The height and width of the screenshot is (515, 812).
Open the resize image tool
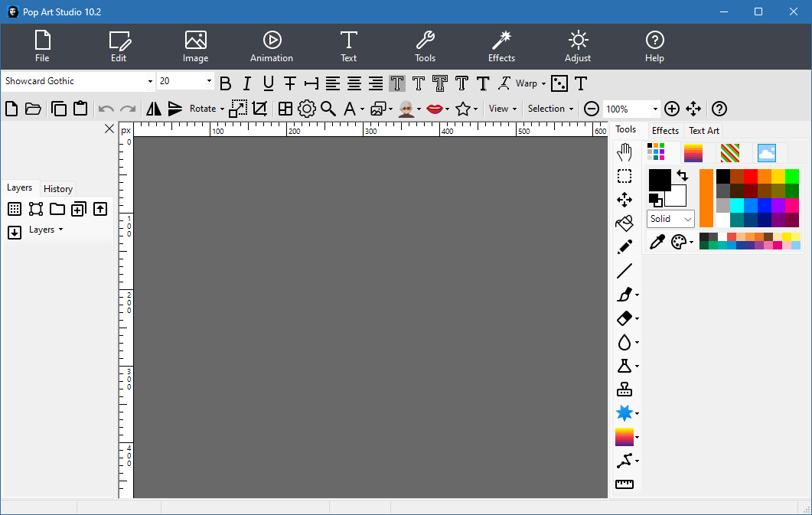(x=238, y=109)
